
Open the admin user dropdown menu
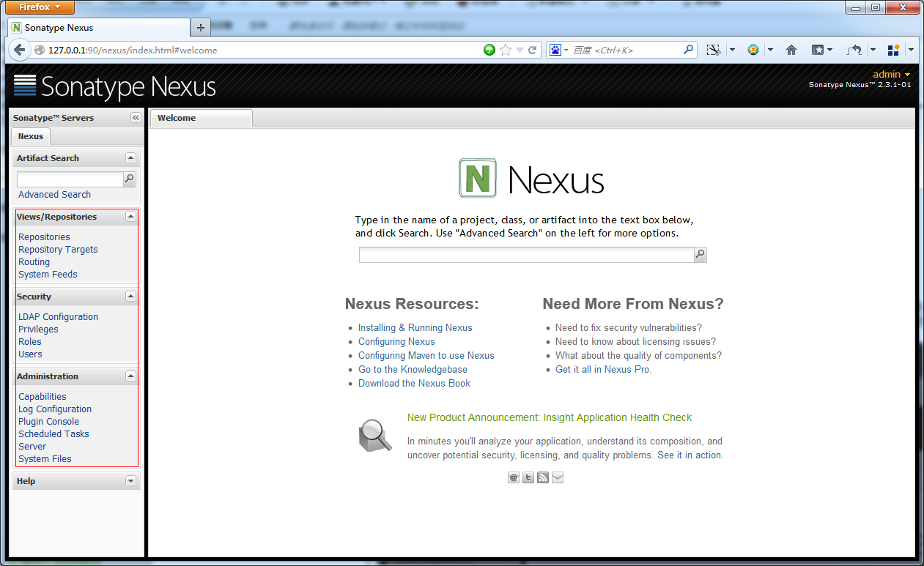[891, 74]
